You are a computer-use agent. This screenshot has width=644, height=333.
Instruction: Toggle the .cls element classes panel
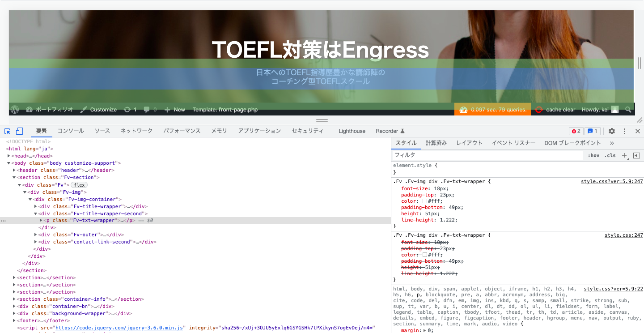[610, 155]
